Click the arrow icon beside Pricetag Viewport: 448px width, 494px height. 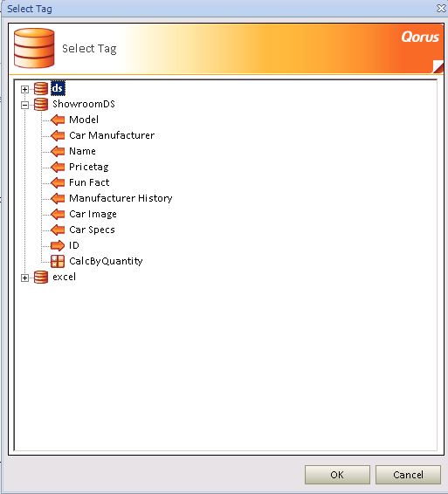[58, 167]
